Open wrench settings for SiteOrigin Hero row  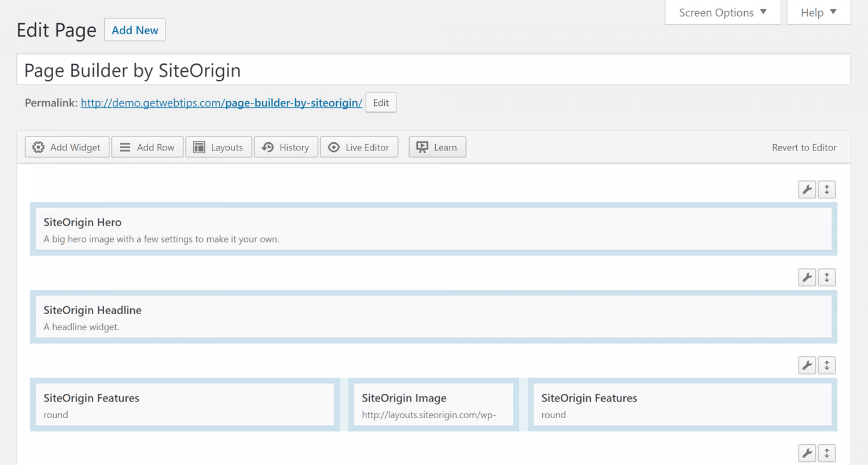807,190
